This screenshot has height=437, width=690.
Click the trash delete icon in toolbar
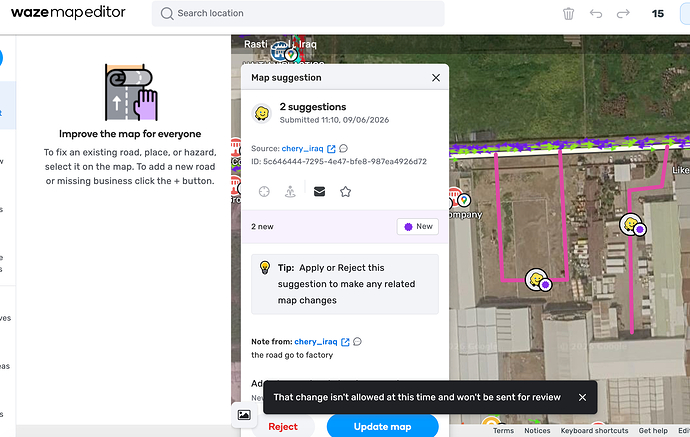click(x=568, y=14)
